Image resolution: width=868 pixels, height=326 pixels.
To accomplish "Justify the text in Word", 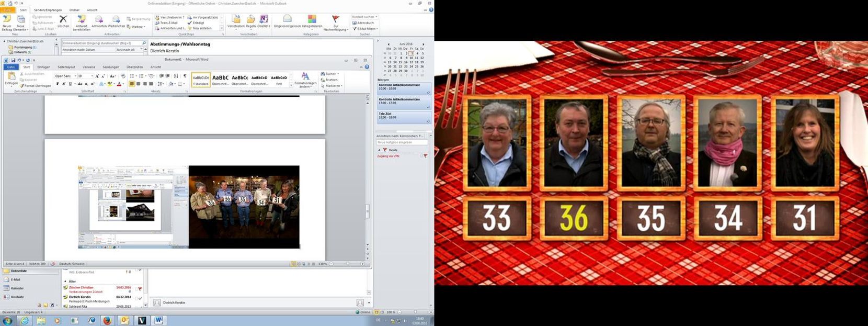I will tap(151, 84).
